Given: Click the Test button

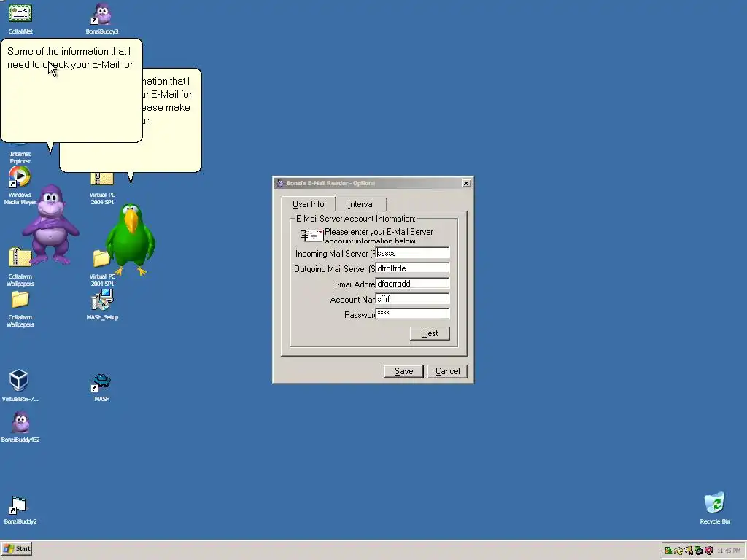Looking at the screenshot, I should [x=430, y=333].
